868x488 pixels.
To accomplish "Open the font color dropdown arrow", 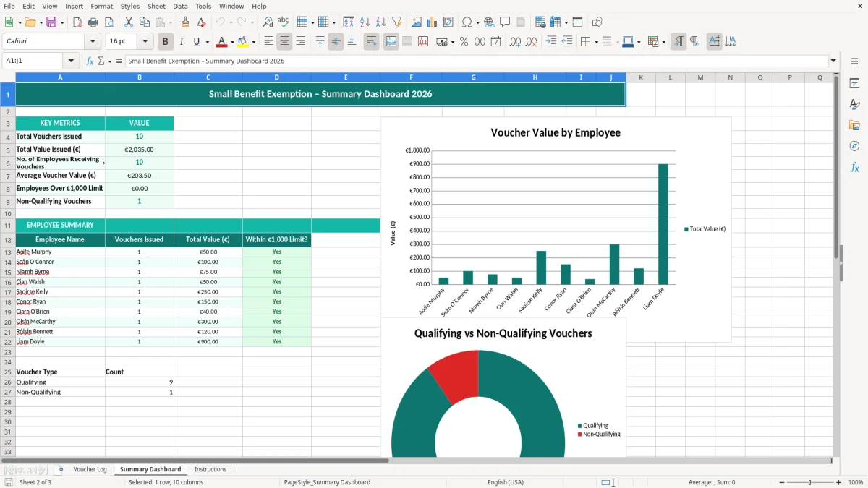I will pos(232,42).
